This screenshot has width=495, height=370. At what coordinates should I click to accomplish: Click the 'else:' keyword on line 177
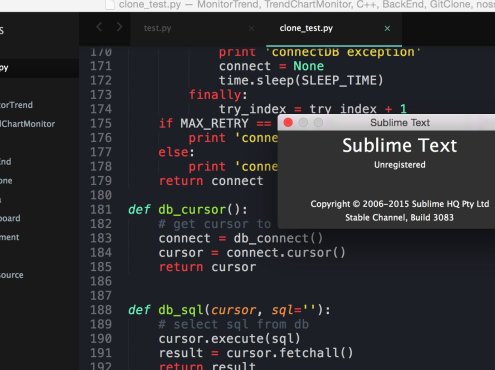coord(176,153)
